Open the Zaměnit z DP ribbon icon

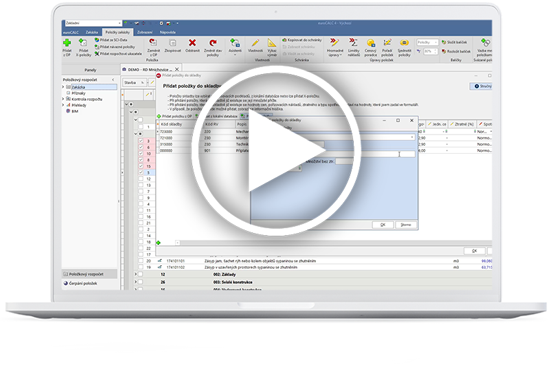(153, 43)
